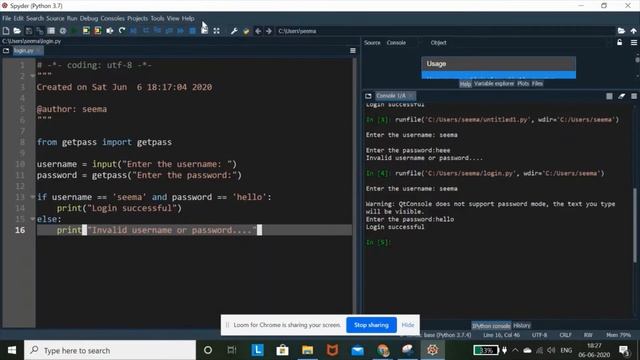Click the console vertical scrollbar
640x360 pixels.
coord(635,224)
